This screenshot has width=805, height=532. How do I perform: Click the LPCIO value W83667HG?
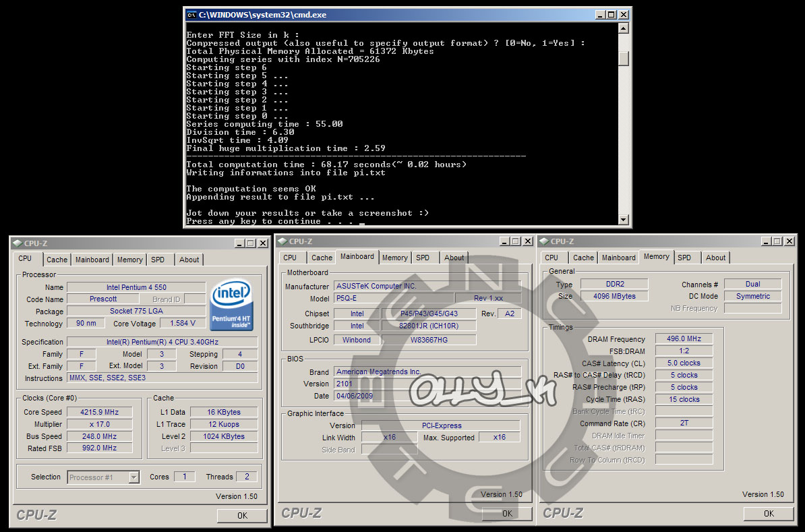[429, 340]
